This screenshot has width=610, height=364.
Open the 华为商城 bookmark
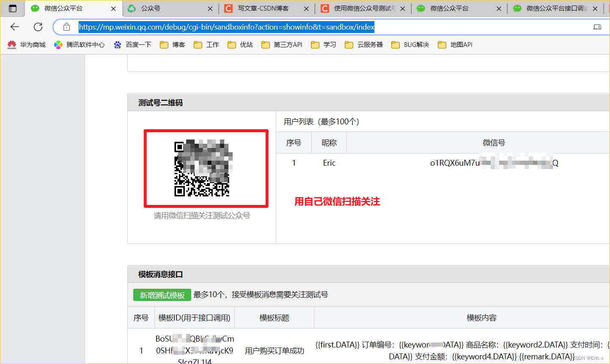click(26, 45)
